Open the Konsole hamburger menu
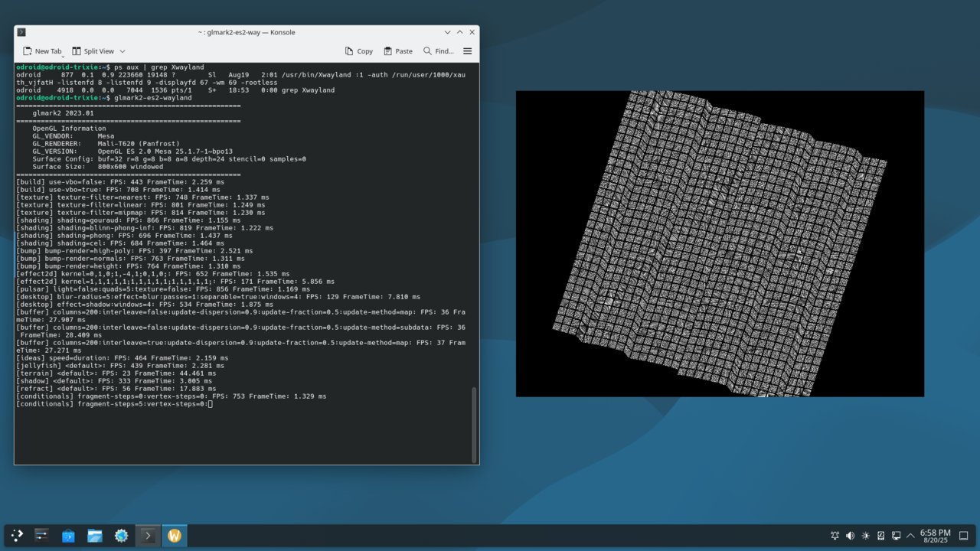980x551 pixels. [x=467, y=51]
